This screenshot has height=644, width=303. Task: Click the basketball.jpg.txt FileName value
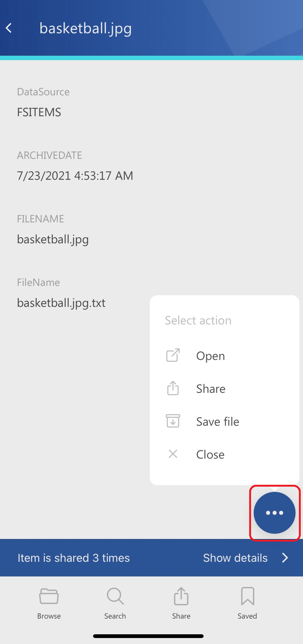[61, 303]
